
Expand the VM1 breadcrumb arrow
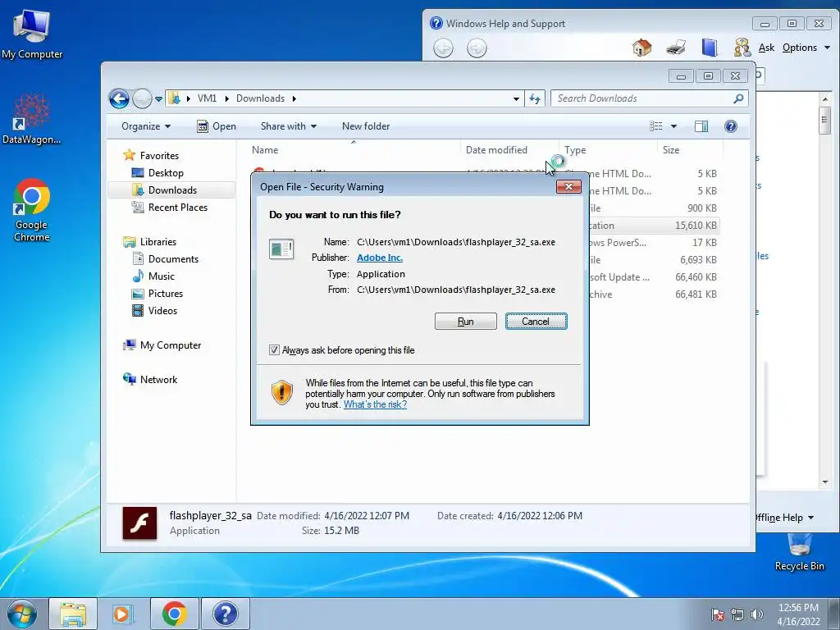click(x=227, y=98)
